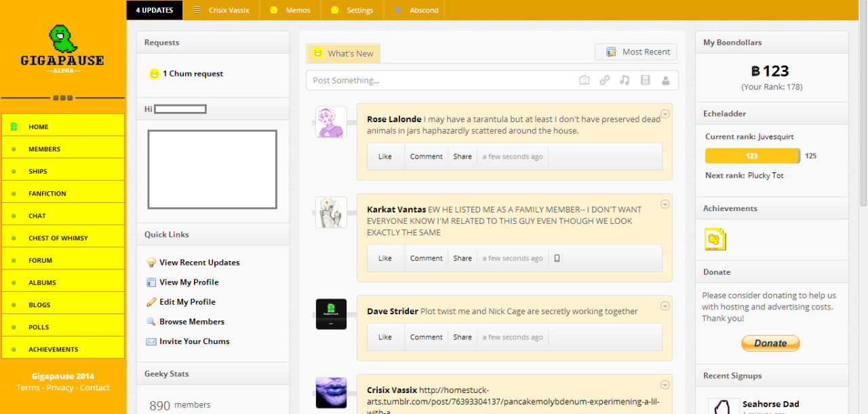This screenshot has width=868, height=414.
Task: Click the notepad icon on Most Recent button
Action: coord(611,52)
